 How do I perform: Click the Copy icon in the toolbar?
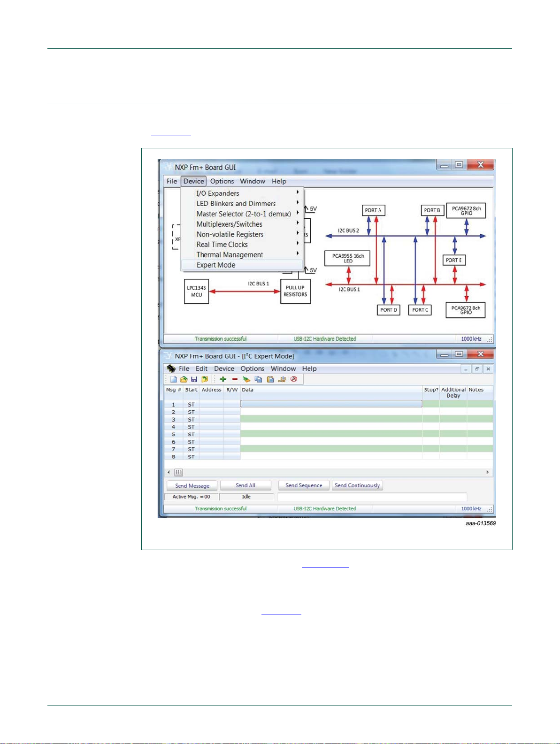258,379
